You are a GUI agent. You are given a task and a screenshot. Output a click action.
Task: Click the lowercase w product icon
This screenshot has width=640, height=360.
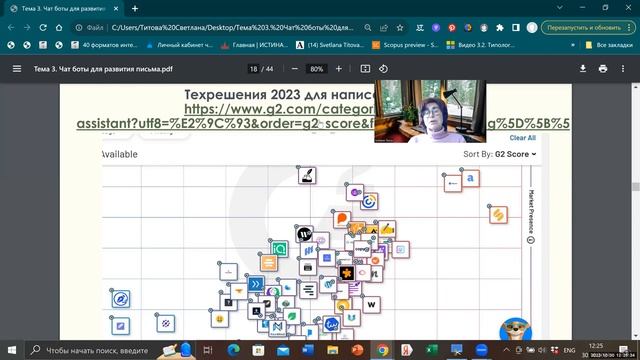371,304
